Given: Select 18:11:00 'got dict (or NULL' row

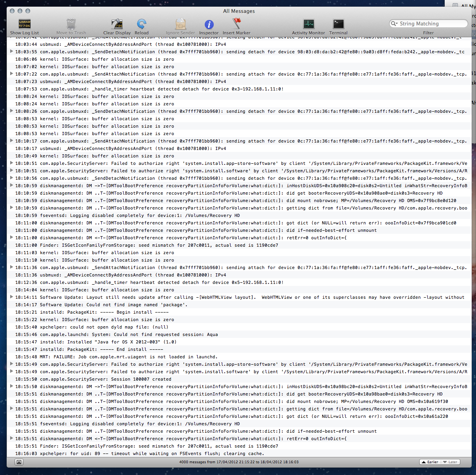Looking at the screenshot, I should coord(239,223).
